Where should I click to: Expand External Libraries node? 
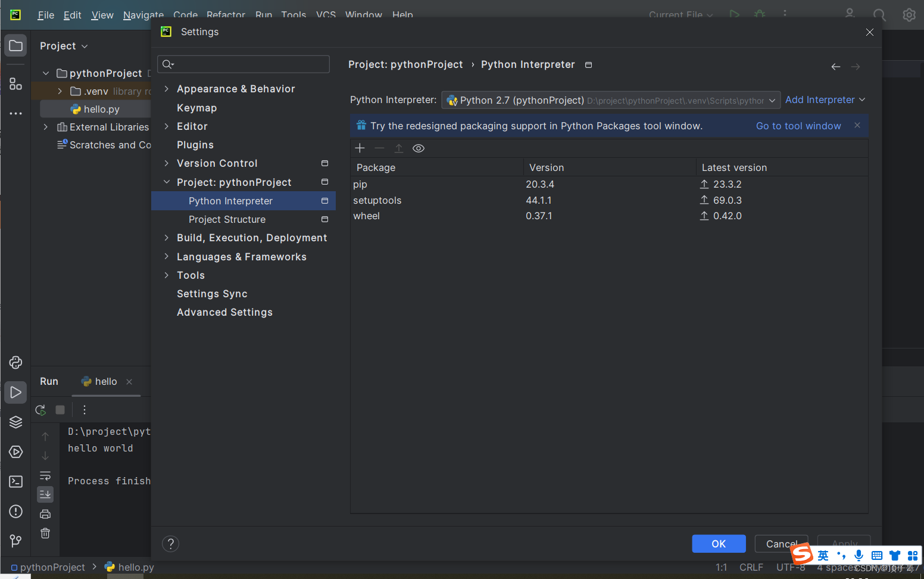coord(46,127)
